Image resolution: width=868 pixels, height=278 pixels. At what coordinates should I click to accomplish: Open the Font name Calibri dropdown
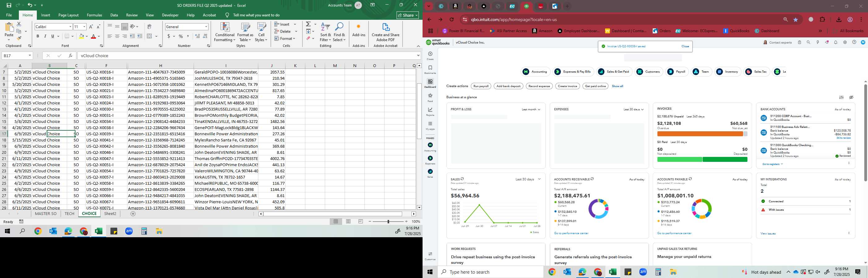point(71,27)
